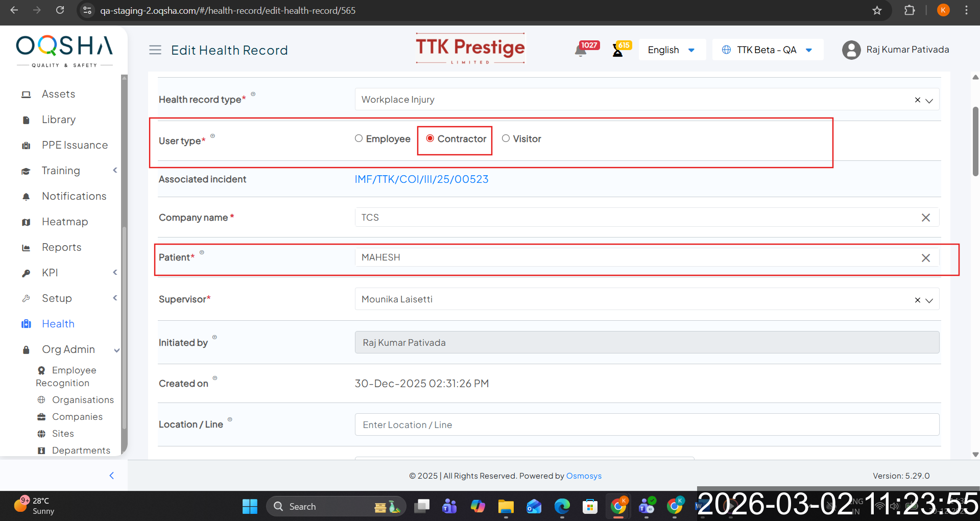Expand the TTK Beta - QA organisation selector
Image resolution: width=980 pixels, height=521 pixels.
767,50
